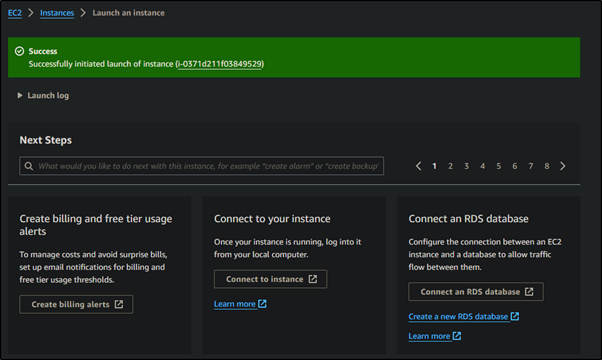Screen dimensions: 602x360
Task: Click the 'Connect an RDS database' card heading
Action: click(468, 219)
